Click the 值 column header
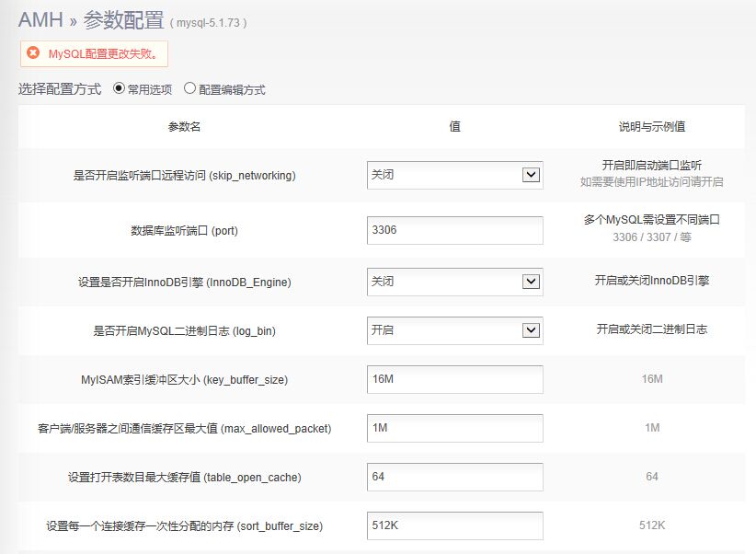756x554 pixels. 454,127
